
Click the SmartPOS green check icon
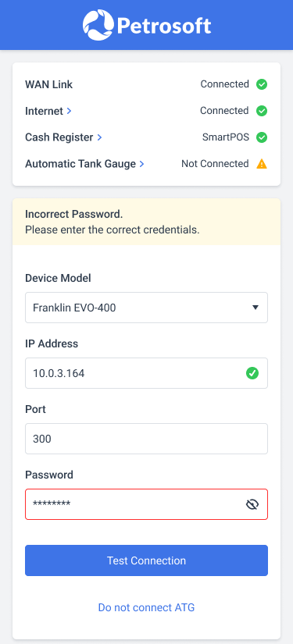[262, 137]
